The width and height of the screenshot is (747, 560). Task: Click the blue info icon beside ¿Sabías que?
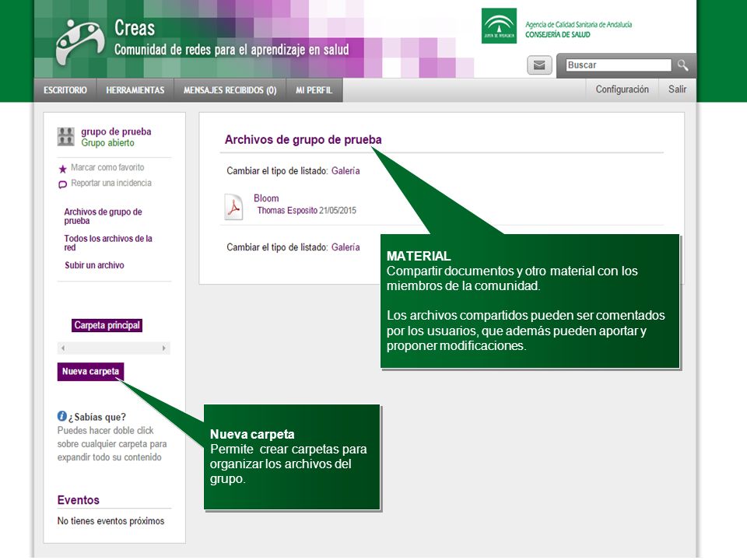click(62, 415)
